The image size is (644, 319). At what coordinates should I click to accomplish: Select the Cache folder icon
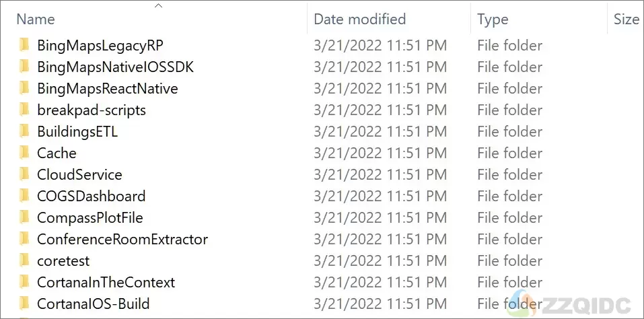25,153
